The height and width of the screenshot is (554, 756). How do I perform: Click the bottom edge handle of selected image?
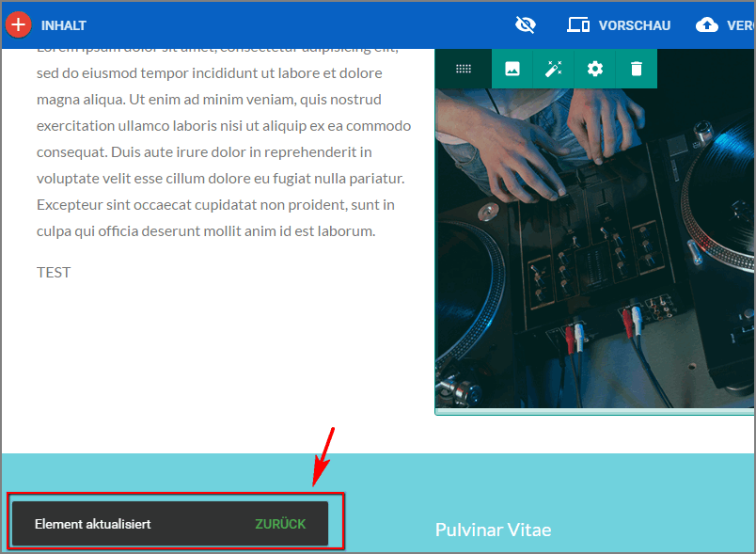pyautogui.click(x=594, y=411)
